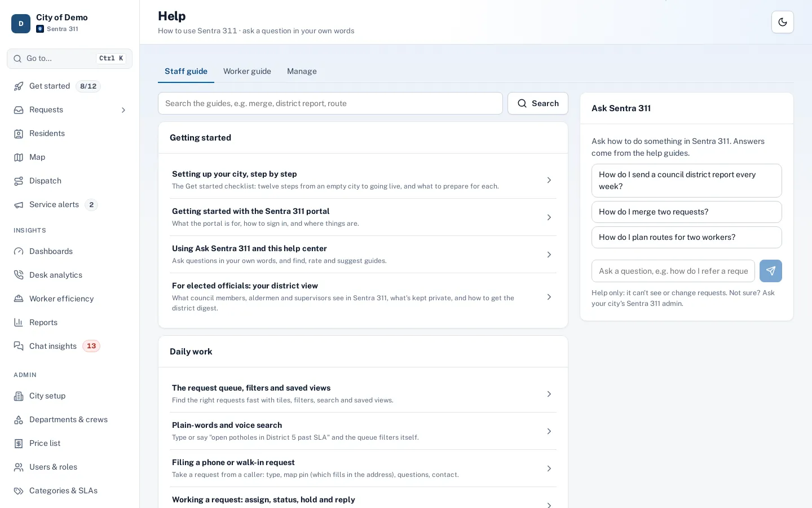Open the Chat insights icon

(19, 347)
